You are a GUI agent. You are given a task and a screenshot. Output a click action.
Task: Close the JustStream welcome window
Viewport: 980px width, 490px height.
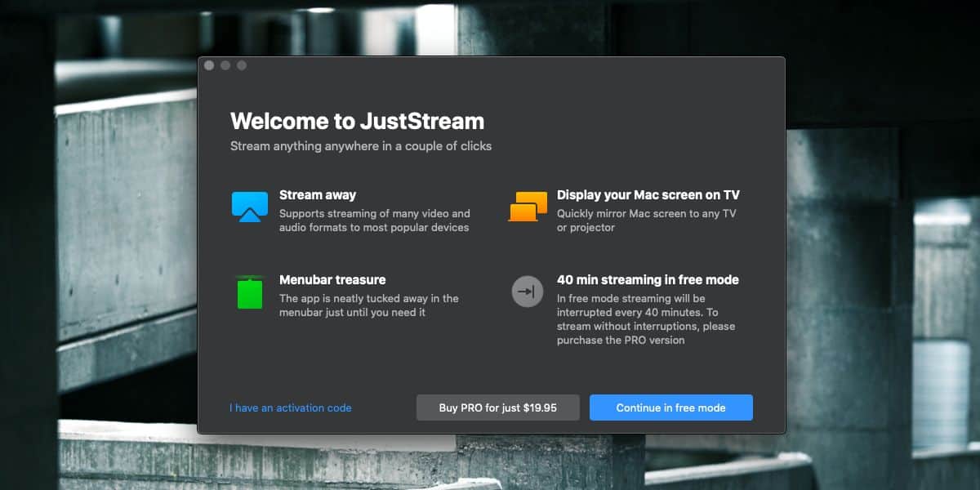pyautogui.click(x=209, y=65)
